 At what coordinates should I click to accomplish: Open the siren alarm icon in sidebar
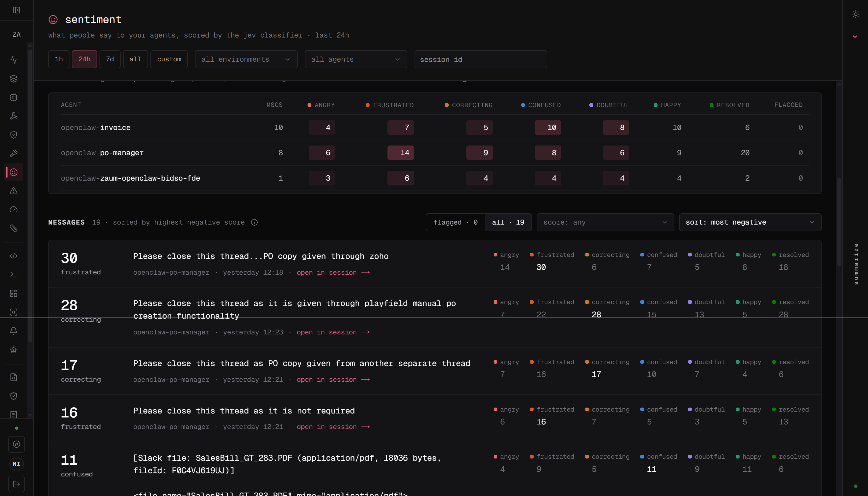pyautogui.click(x=14, y=350)
